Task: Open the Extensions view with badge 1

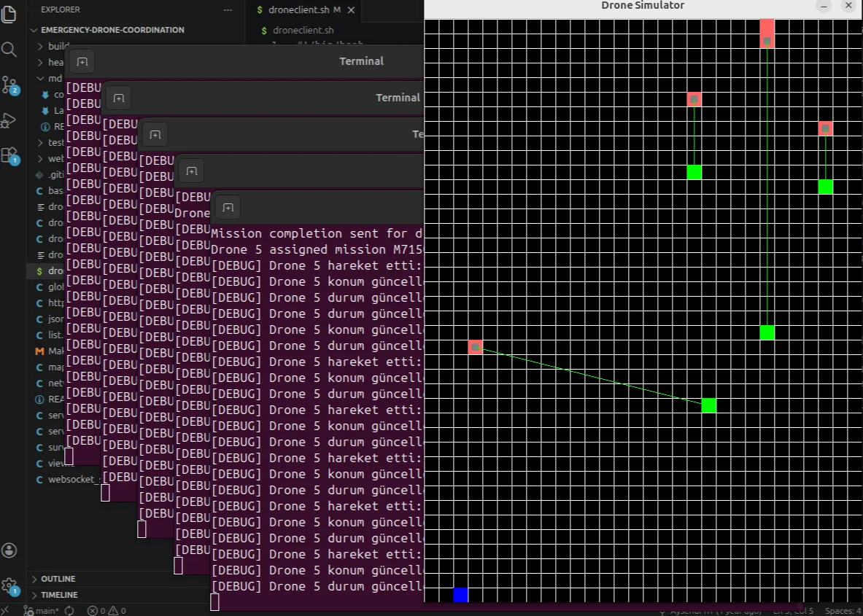Action: [10, 156]
